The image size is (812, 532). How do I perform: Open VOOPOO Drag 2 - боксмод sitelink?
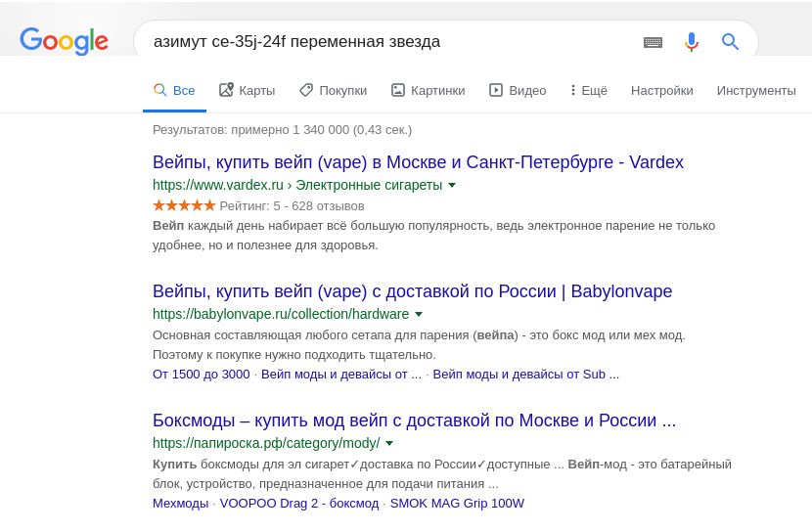point(299,503)
